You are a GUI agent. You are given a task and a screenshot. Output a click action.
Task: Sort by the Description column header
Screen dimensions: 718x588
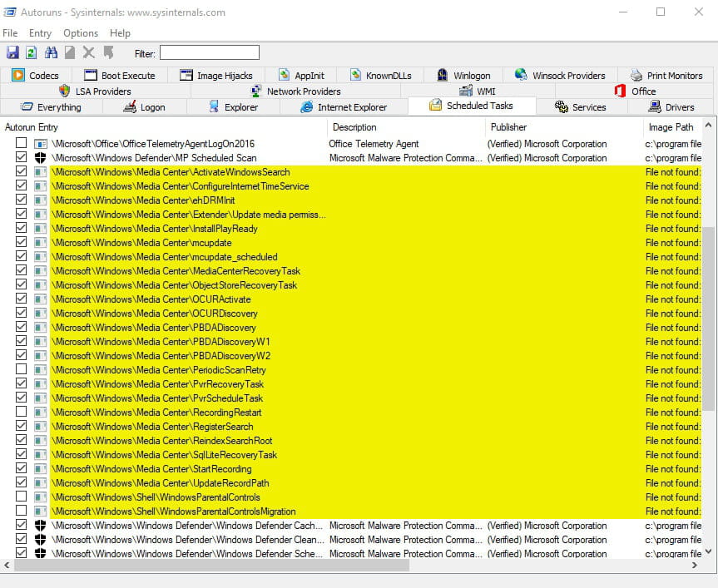coord(406,127)
